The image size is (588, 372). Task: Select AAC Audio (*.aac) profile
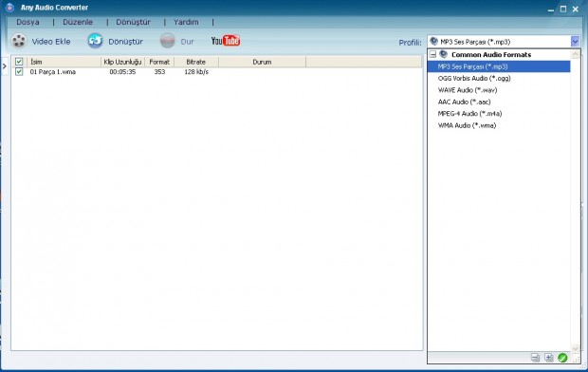(x=499, y=102)
